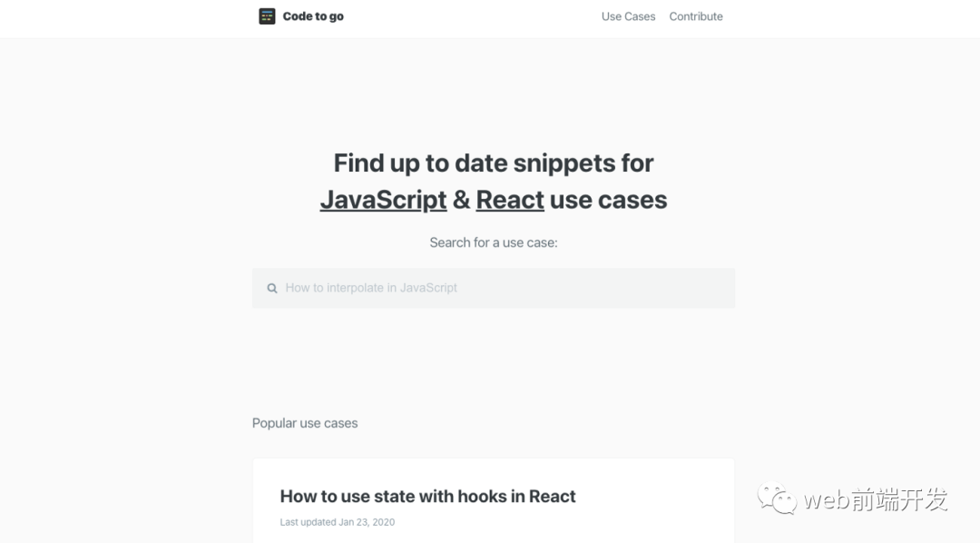Open the Contribute navigation item
This screenshot has width=980, height=543.
(x=696, y=16)
